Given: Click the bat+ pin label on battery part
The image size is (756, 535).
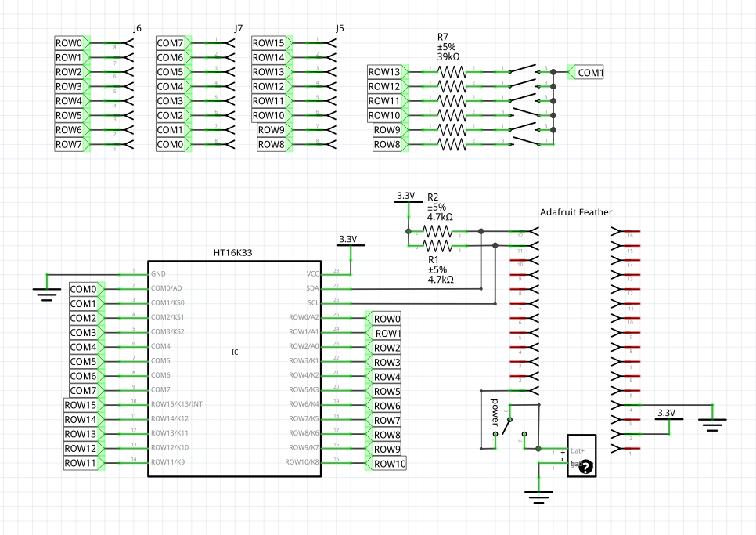Looking at the screenshot, I should 578,451.
